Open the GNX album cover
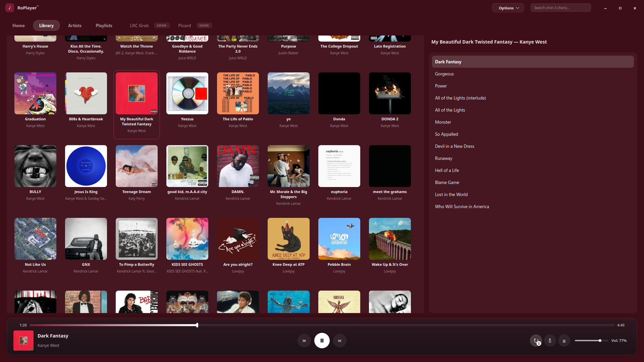 pos(86,239)
